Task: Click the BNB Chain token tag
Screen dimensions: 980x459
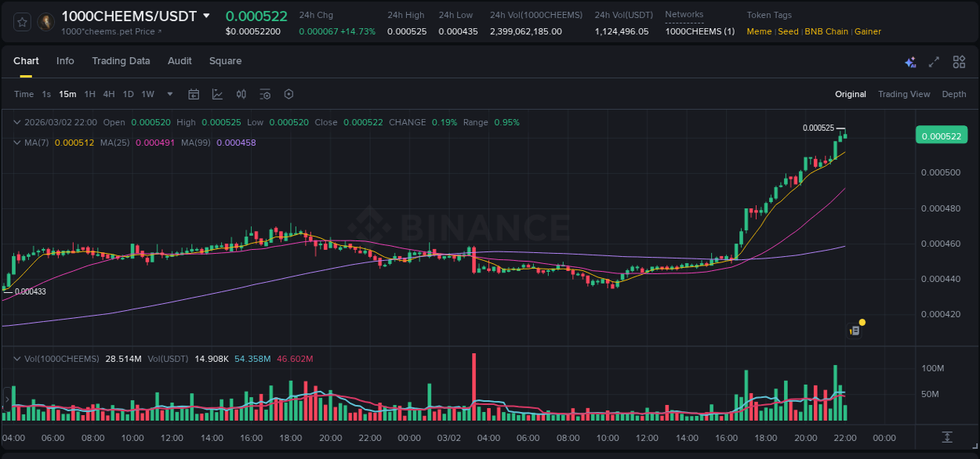Action: 826,31
